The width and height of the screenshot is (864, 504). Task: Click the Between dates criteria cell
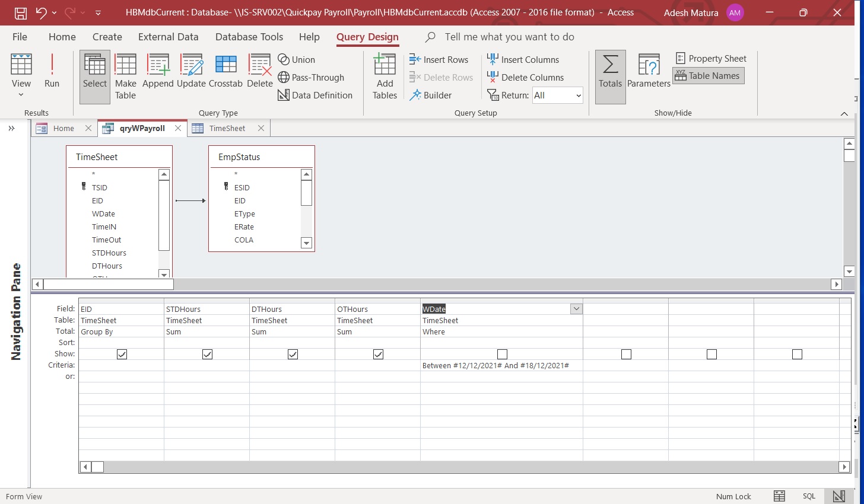(501, 366)
